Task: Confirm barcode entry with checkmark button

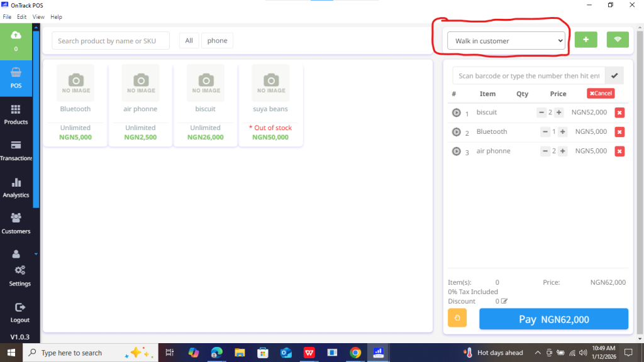Action: click(614, 76)
